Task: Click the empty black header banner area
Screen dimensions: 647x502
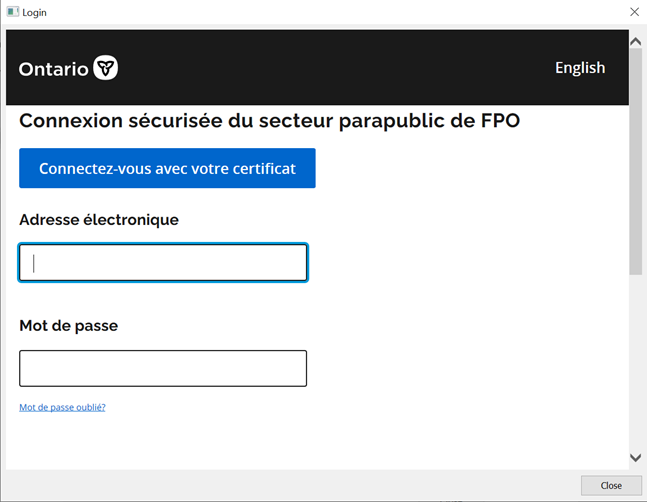Action: pyautogui.click(x=330, y=68)
